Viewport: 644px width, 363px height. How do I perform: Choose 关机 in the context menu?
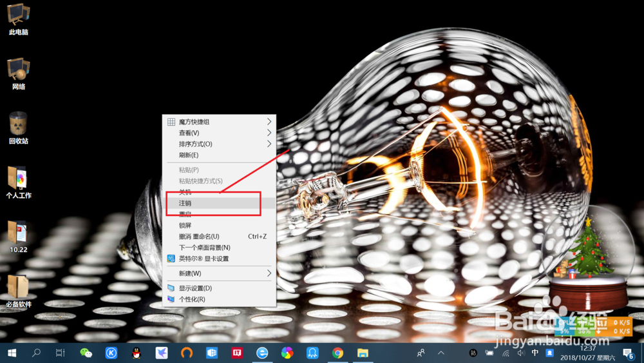[220, 192]
